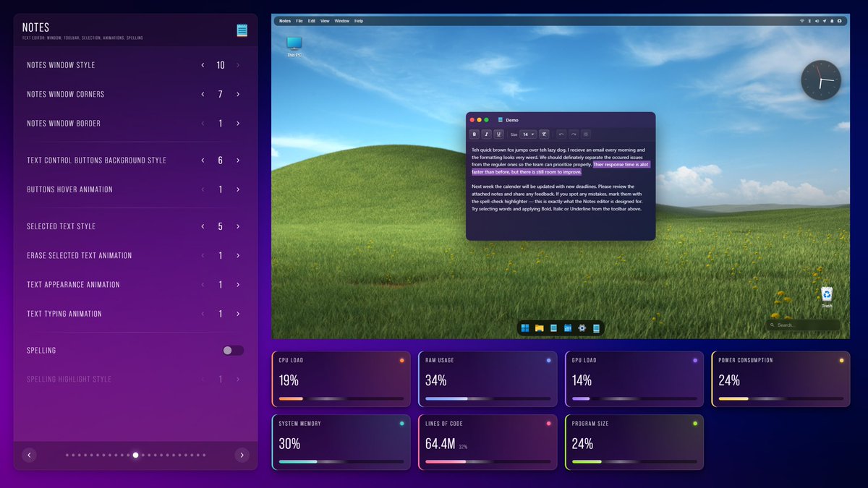Decrease Text Control Buttons Background Style value
Screen dimensions: 868x488
pos(203,160)
